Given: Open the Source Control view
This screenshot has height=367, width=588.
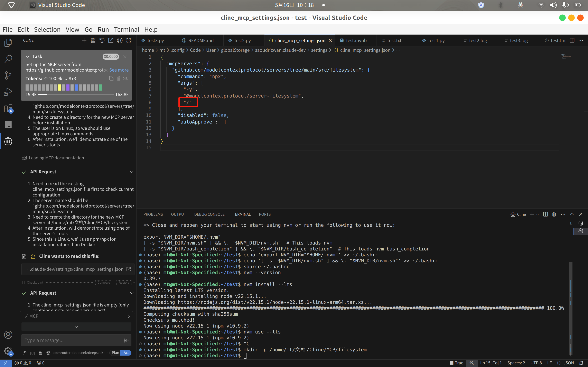Looking at the screenshot, I should tap(8, 75).
